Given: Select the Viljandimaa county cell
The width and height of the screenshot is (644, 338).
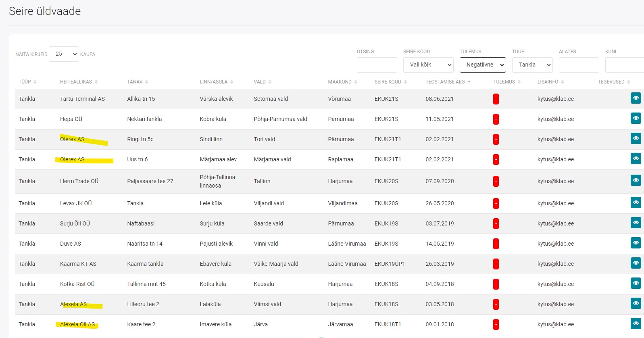Looking at the screenshot, I should coord(343,203).
